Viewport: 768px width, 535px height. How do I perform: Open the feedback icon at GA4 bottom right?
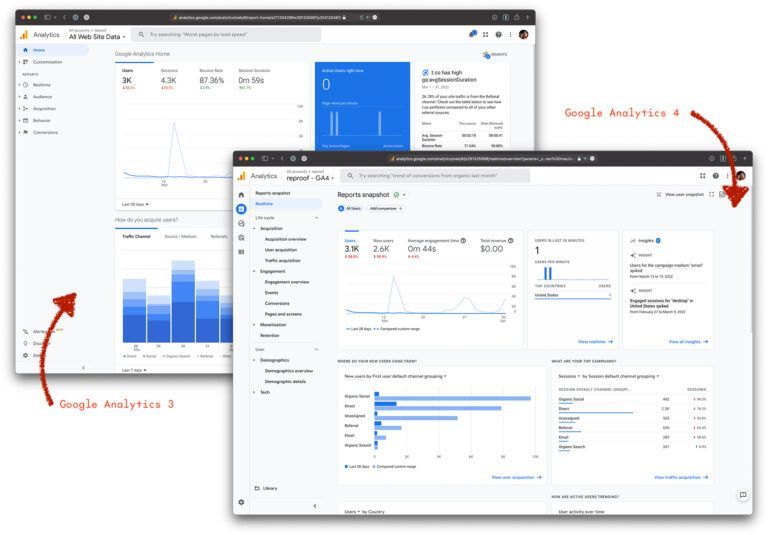(743, 495)
